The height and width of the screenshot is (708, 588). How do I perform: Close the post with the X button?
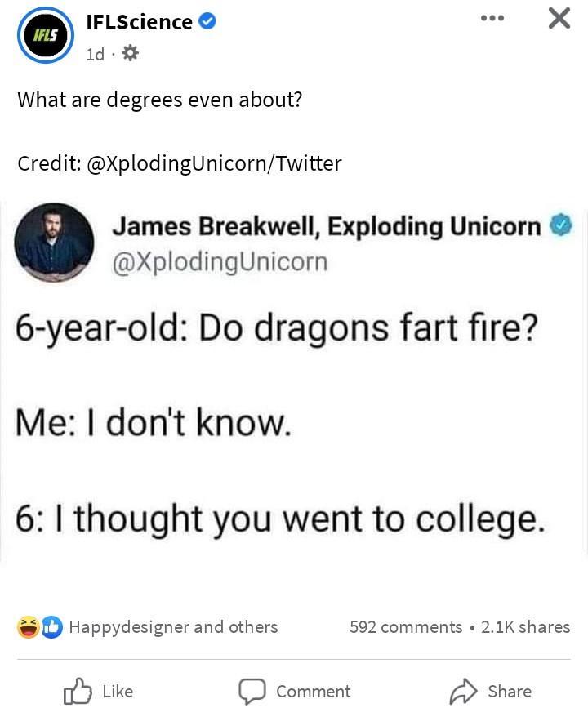point(559,18)
